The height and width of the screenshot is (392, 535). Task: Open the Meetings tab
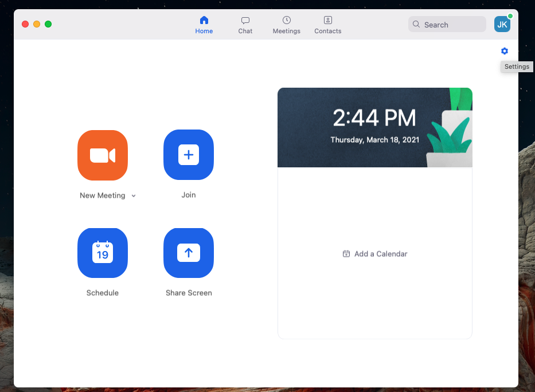tap(287, 25)
